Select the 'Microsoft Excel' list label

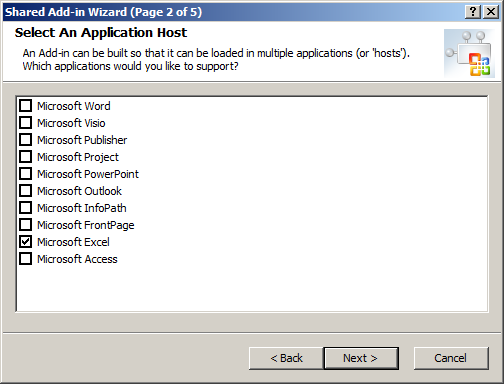tap(73, 242)
